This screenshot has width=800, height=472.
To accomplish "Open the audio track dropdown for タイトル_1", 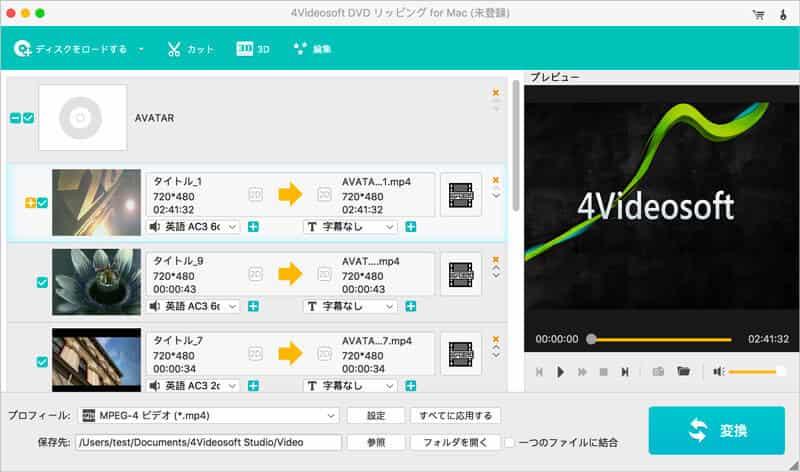I will pyautogui.click(x=193, y=227).
